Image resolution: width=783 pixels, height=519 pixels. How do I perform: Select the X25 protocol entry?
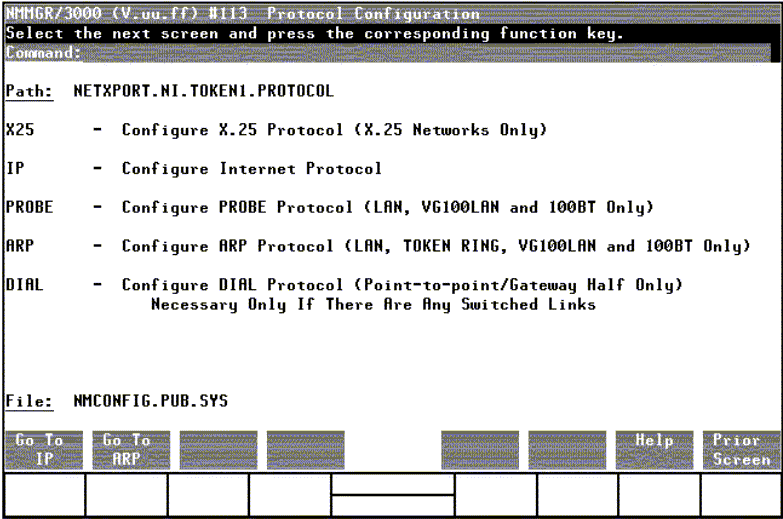click(x=20, y=129)
